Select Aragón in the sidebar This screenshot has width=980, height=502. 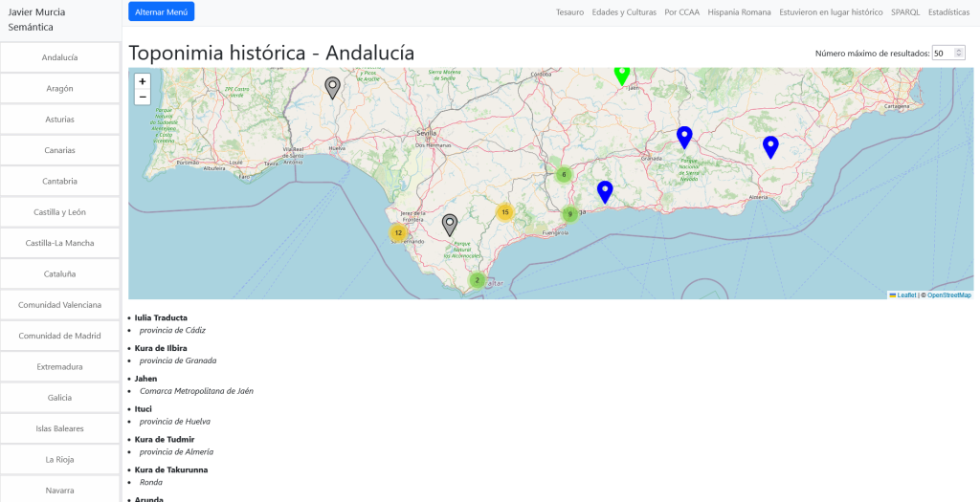(59, 88)
